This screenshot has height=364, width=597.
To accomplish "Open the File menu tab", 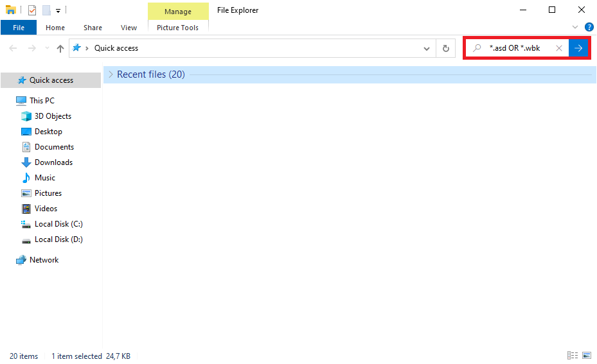I will [19, 28].
